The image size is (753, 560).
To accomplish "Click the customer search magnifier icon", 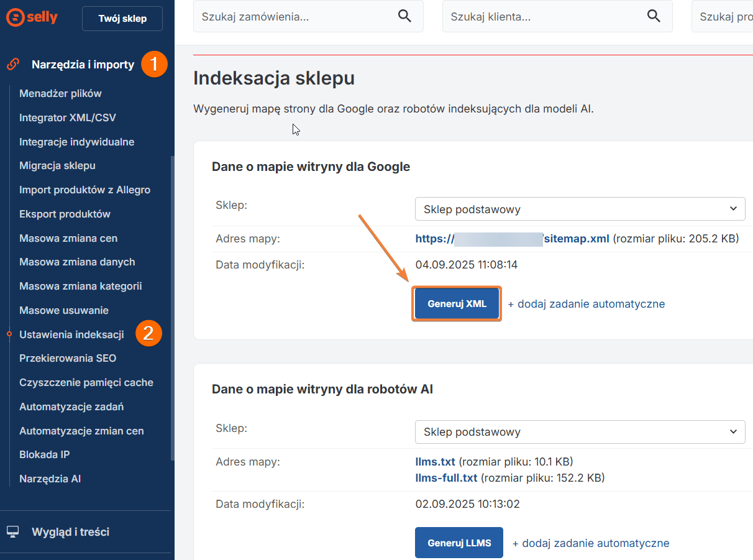I will click(654, 16).
